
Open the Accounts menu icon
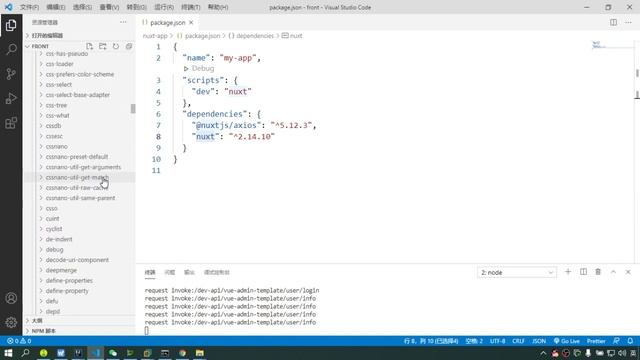(x=11, y=298)
